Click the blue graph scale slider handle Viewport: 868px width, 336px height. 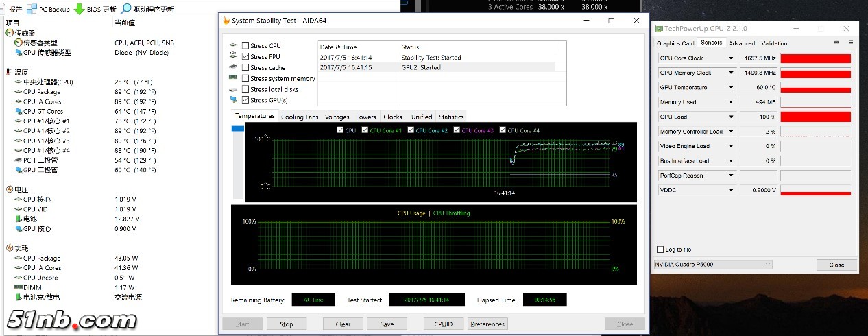coord(238,128)
